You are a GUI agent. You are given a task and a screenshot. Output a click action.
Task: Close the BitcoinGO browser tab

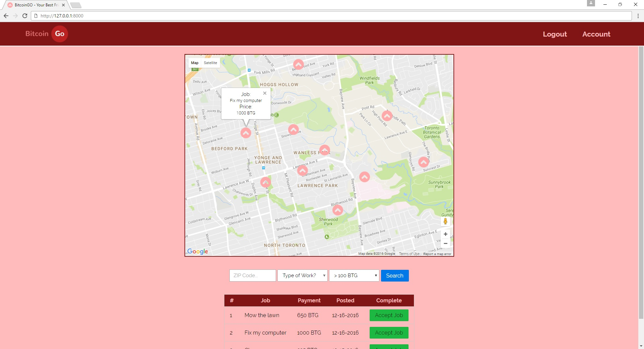pos(63,5)
